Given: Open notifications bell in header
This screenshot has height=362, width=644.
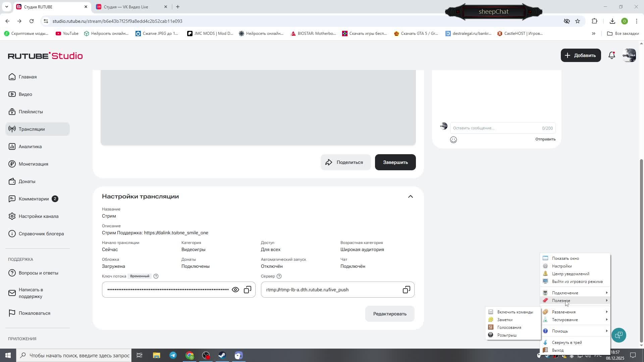Looking at the screenshot, I should coord(612,55).
